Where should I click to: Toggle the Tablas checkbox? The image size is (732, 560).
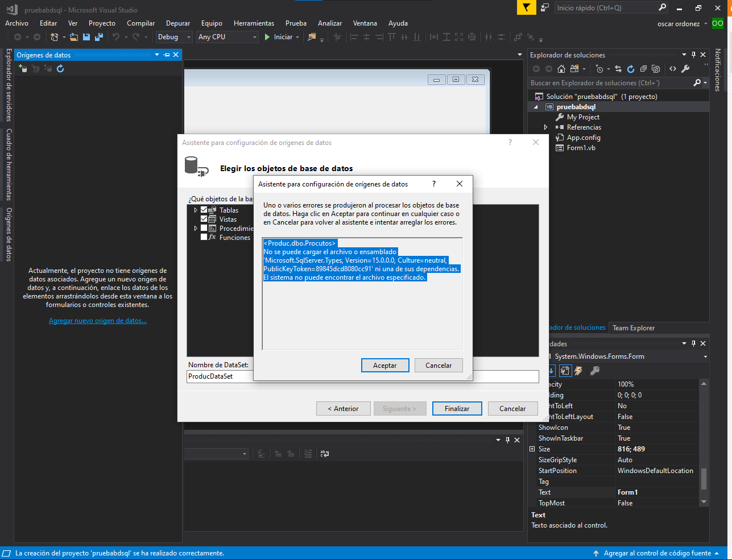pyautogui.click(x=204, y=210)
